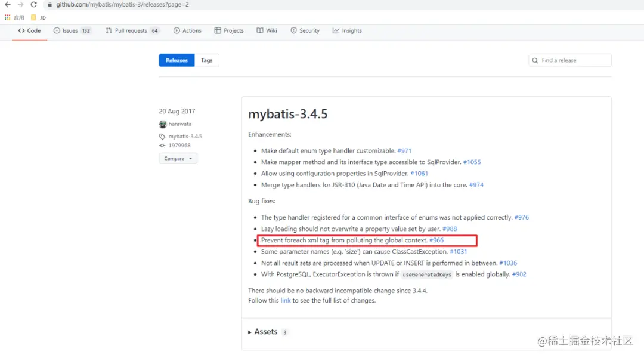This screenshot has height=358, width=644.
Task: Click the github.com releases URL address bar
Action: point(122,5)
